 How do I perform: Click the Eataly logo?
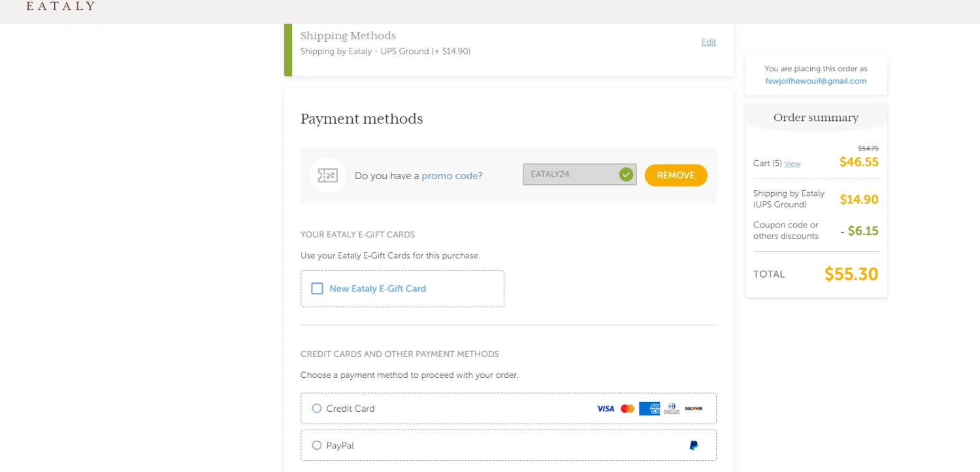point(60,6)
